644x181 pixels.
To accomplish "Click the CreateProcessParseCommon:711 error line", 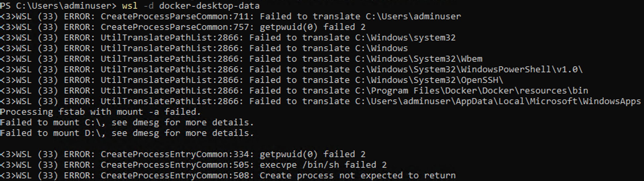I will (231, 16).
